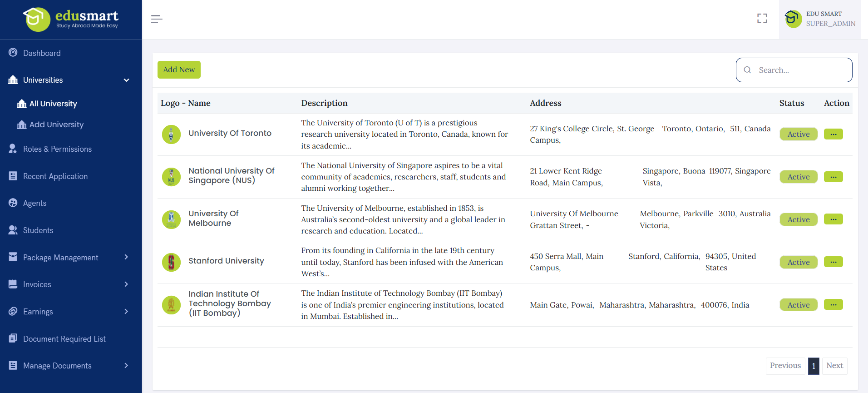Screen dimensions: 868x393
Task: Open the Agents icon in the sidebar
Action: (13, 203)
